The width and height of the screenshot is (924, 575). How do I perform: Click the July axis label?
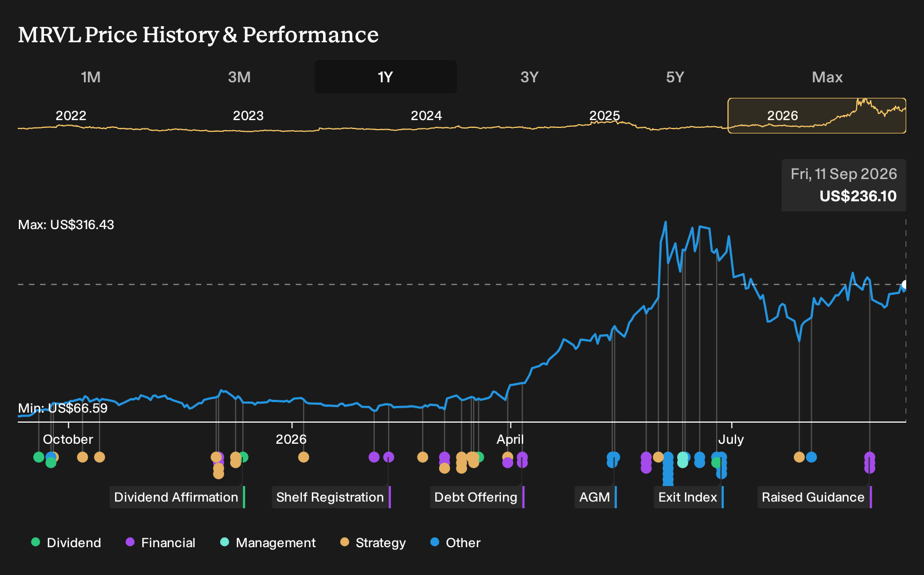(731, 439)
